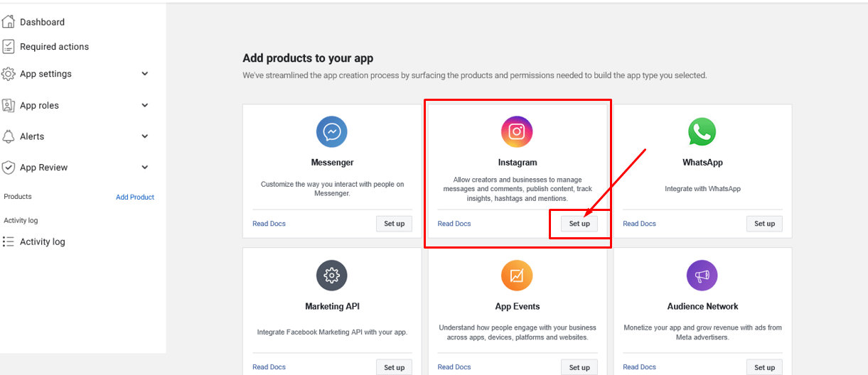Set up the Instagram product
This screenshot has height=375, width=868.
click(579, 224)
